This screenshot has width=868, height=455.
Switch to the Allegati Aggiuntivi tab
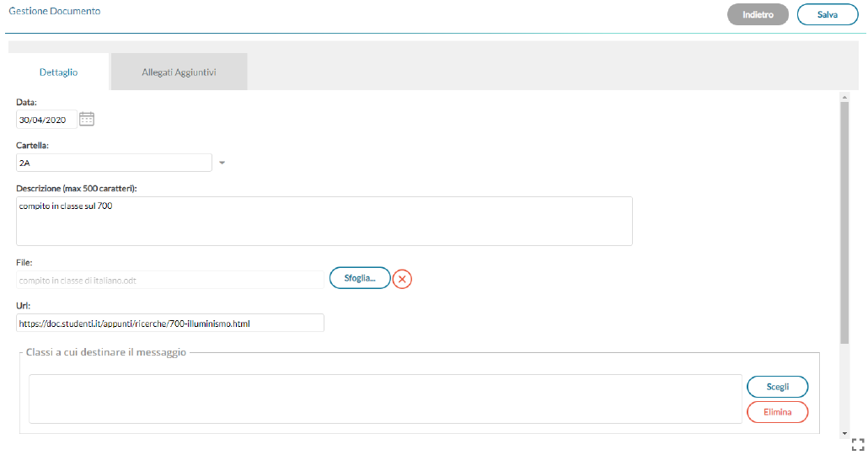coord(179,72)
